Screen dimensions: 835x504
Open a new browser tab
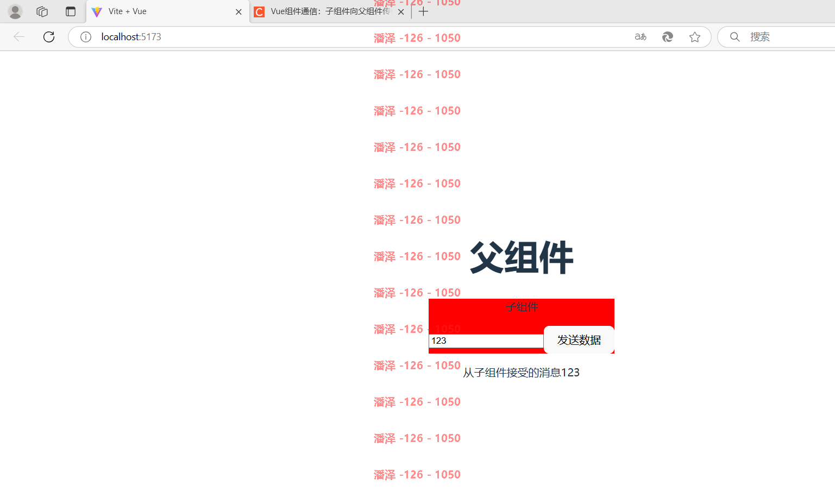pyautogui.click(x=424, y=11)
